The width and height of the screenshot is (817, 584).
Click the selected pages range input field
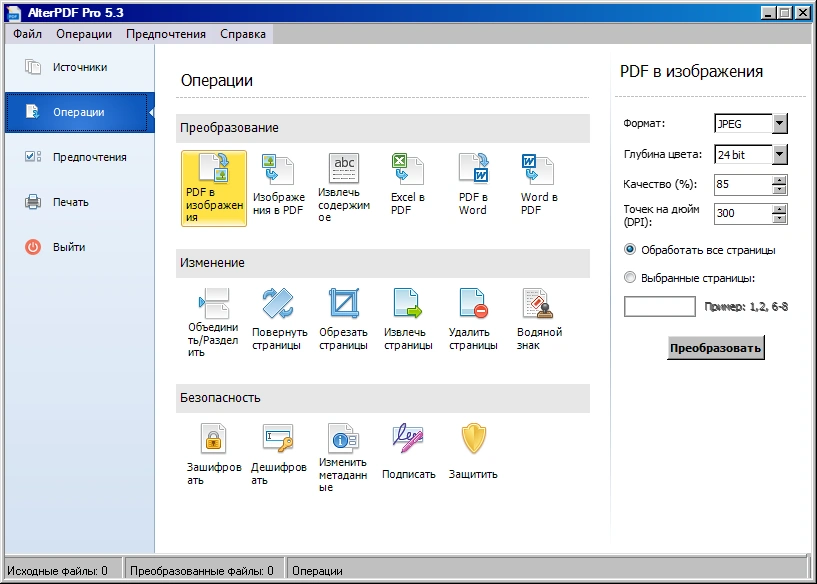(x=660, y=306)
